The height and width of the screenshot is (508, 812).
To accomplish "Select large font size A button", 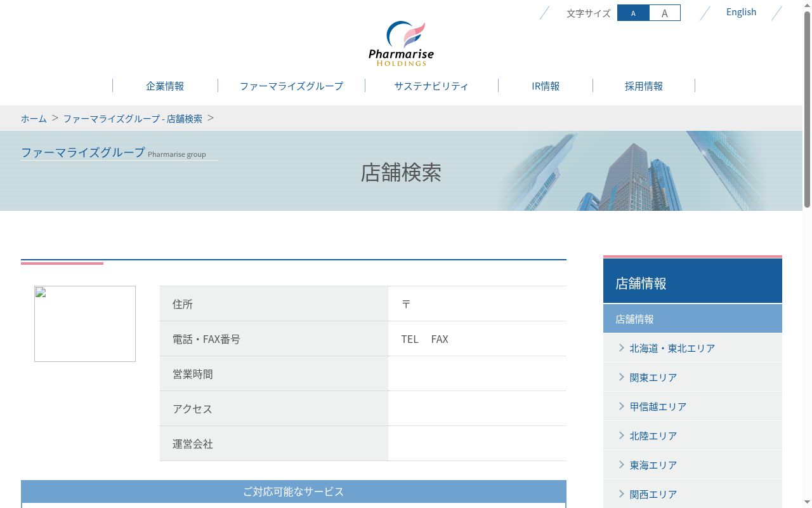I will coord(664,13).
